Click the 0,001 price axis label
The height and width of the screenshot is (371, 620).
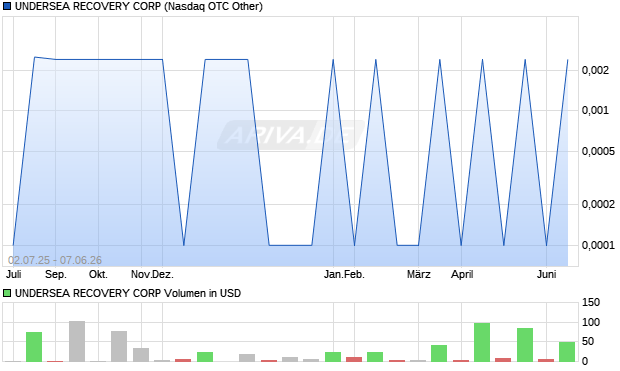(x=595, y=110)
